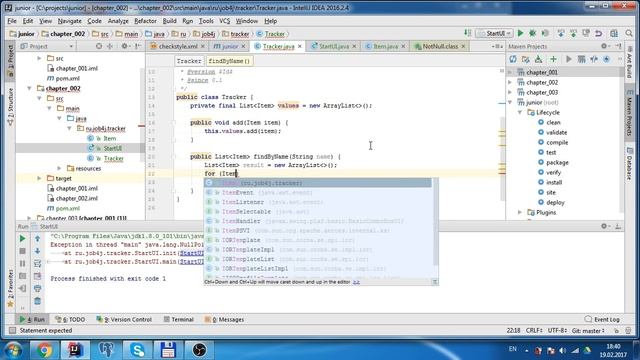Open StartUI run configuration dropdown
The height and width of the screenshot is (360, 640).
pos(494,33)
